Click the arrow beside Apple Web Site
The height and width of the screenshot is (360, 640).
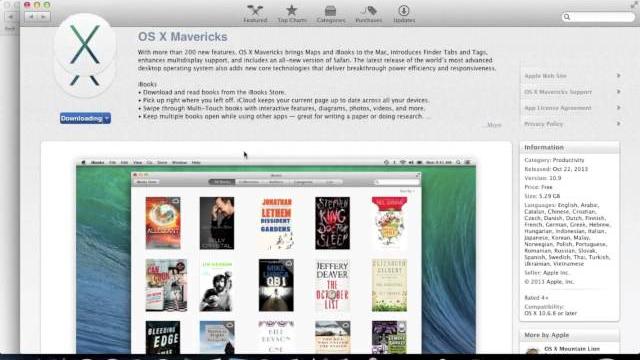pyautogui.click(x=618, y=76)
